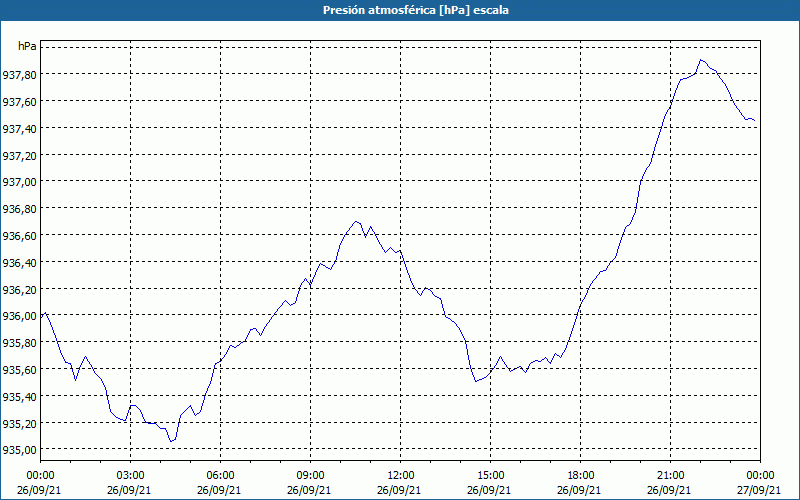Click the 935,60 axis value
800x500 pixels.
20,369
